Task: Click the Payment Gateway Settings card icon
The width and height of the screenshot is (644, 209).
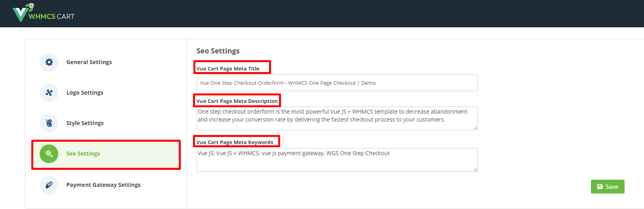Action: [49, 185]
